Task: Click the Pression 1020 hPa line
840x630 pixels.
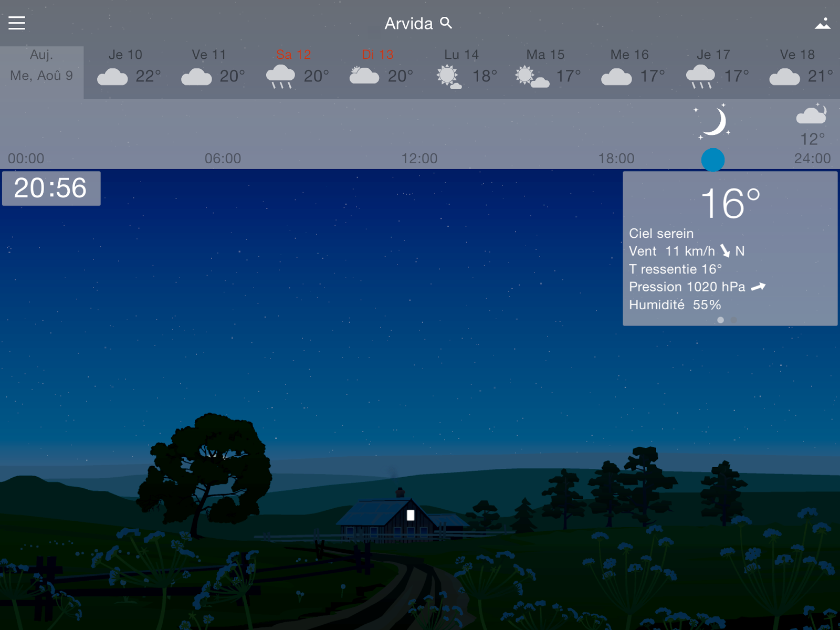Action: 687,287
